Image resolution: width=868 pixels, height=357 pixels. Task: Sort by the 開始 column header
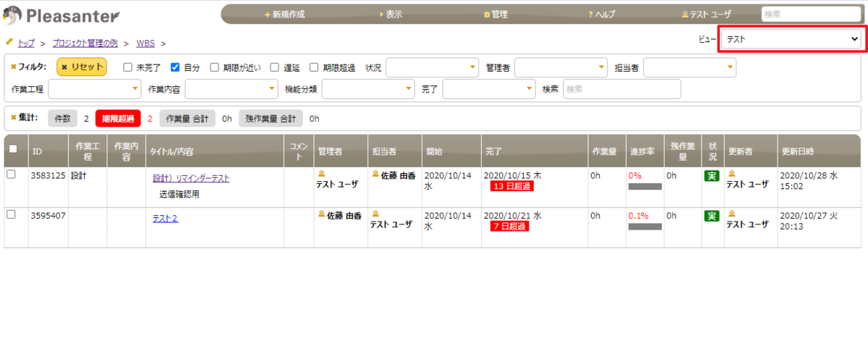(x=450, y=151)
